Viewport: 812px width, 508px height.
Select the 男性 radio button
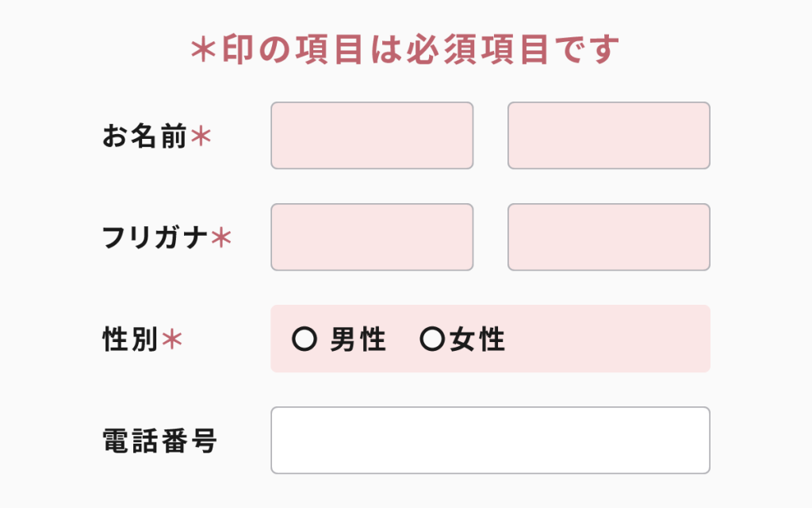pos(304,340)
